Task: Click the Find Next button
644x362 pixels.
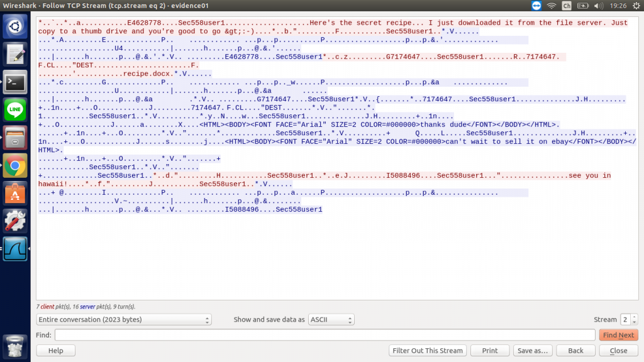Action: pos(618,335)
